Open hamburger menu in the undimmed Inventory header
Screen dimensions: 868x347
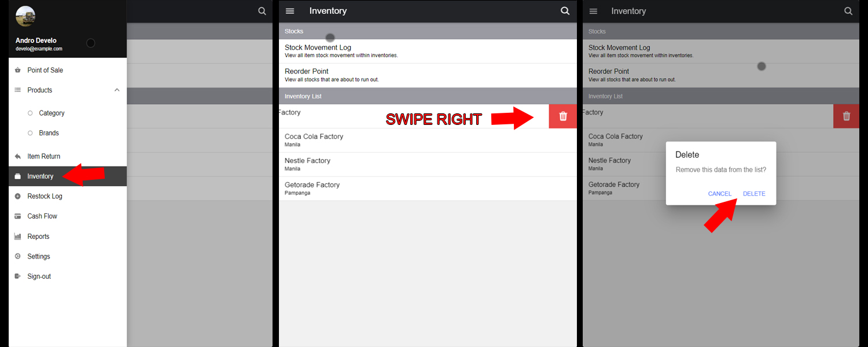tap(290, 11)
